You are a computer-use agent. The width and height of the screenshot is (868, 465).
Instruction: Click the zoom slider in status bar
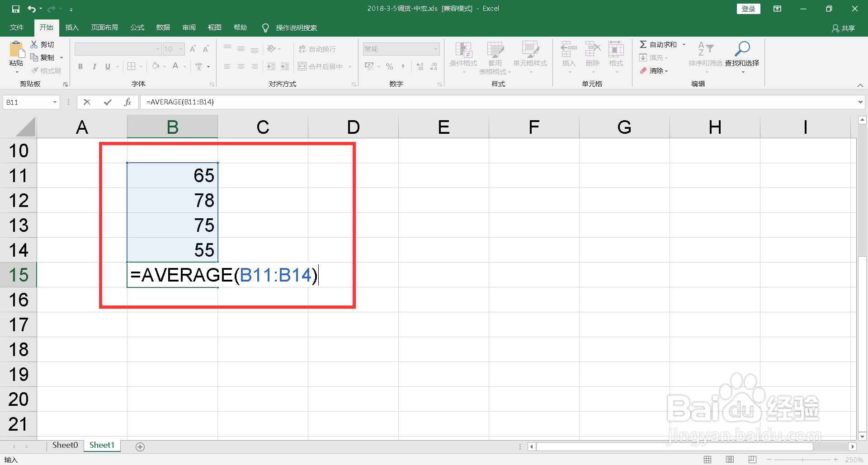pyautogui.click(x=802, y=460)
